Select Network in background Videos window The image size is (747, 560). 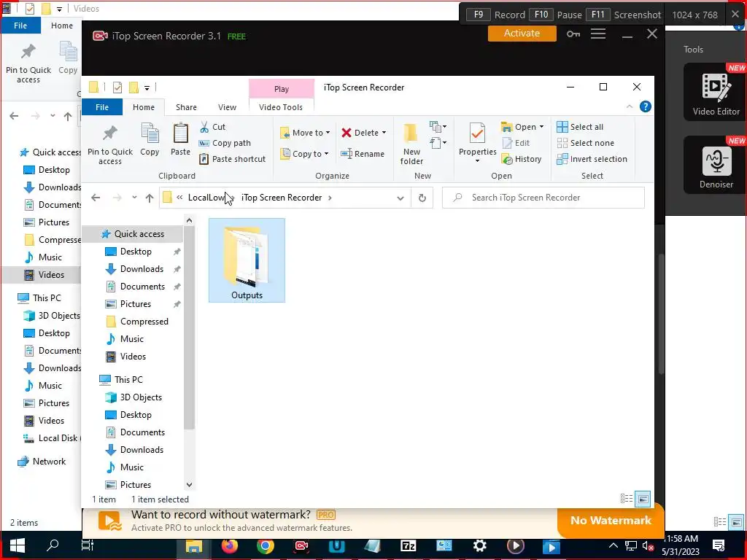tap(49, 462)
